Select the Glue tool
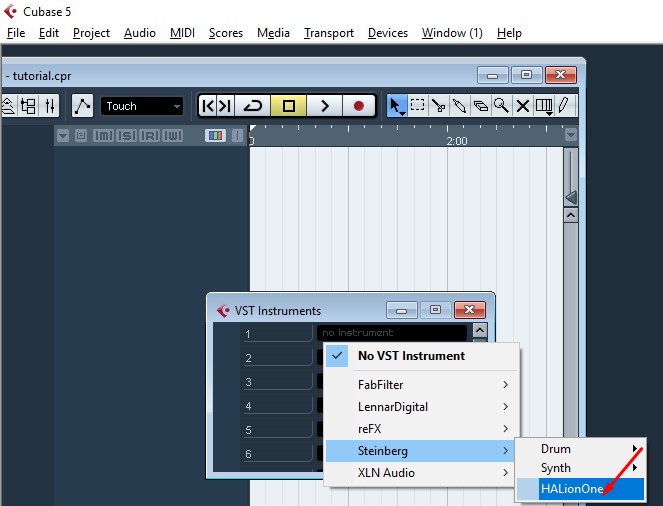Screen dimensions: 663x506 click(x=460, y=106)
